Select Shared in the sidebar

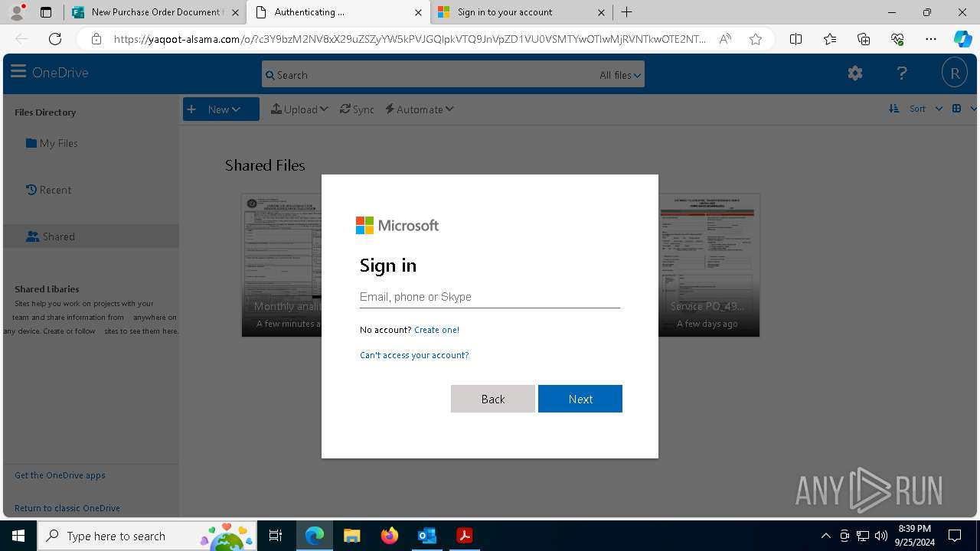coord(91,236)
